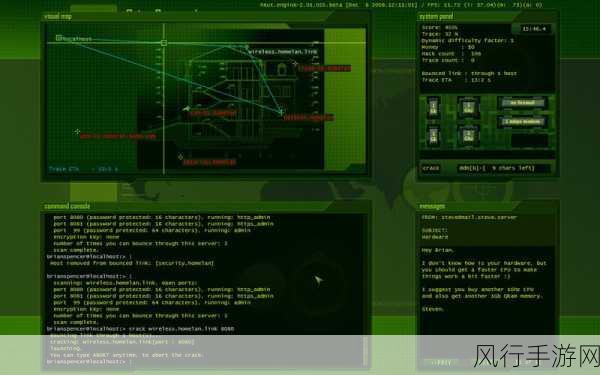Click the upper hardware button beside the chips
This screenshot has height=375, width=600.
click(522, 103)
